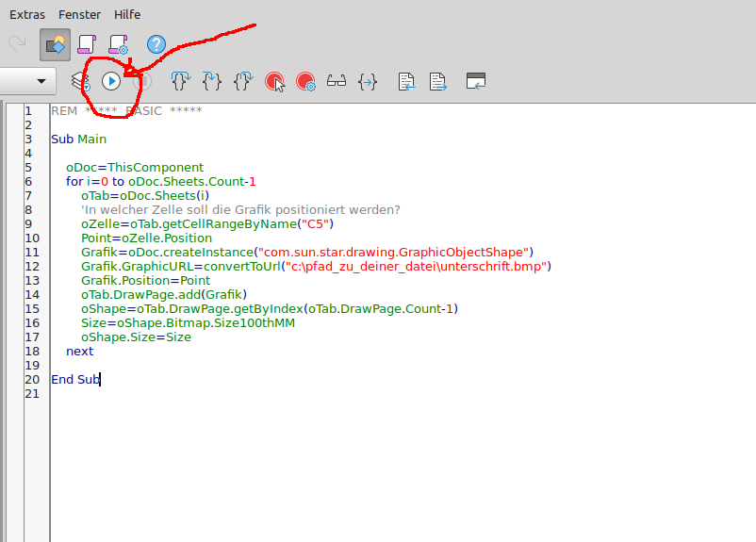Click line number 1 in gutter
Image resolution: width=756 pixels, height=542 pixels.
28,111
